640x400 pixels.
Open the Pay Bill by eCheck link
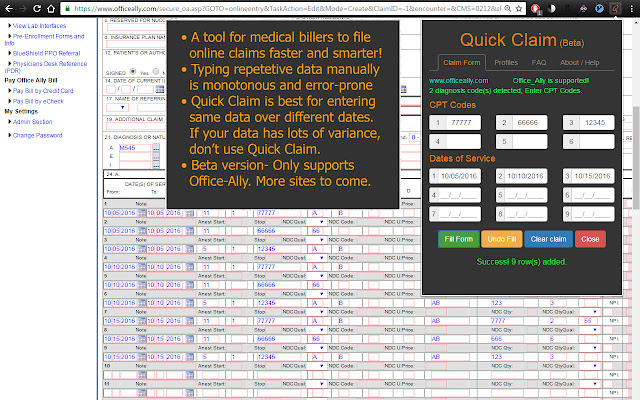click(x=38, y=101)
